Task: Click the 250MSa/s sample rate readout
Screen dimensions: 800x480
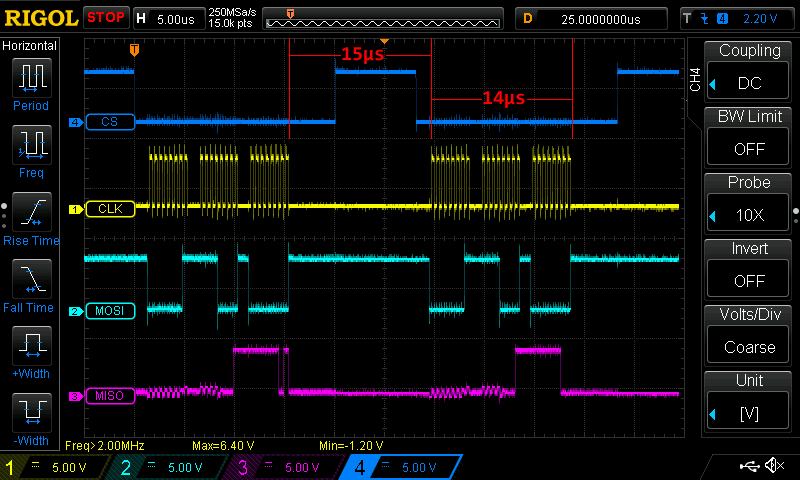Action: pyautogui.click(x=232, y=12)
